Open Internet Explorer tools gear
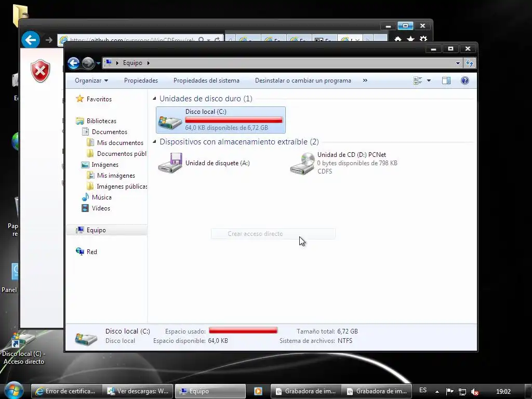The height and width of the screenshot is (399, 532). point(423,39)
